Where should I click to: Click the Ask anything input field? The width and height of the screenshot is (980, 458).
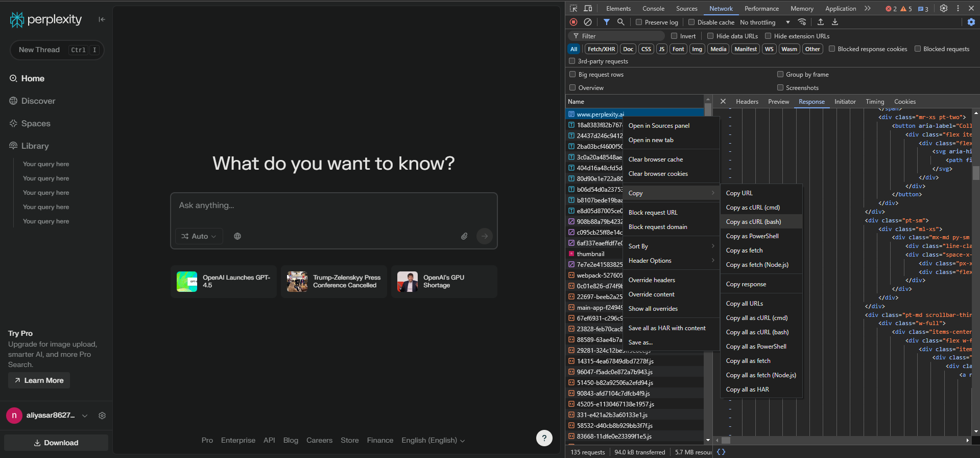333,205
